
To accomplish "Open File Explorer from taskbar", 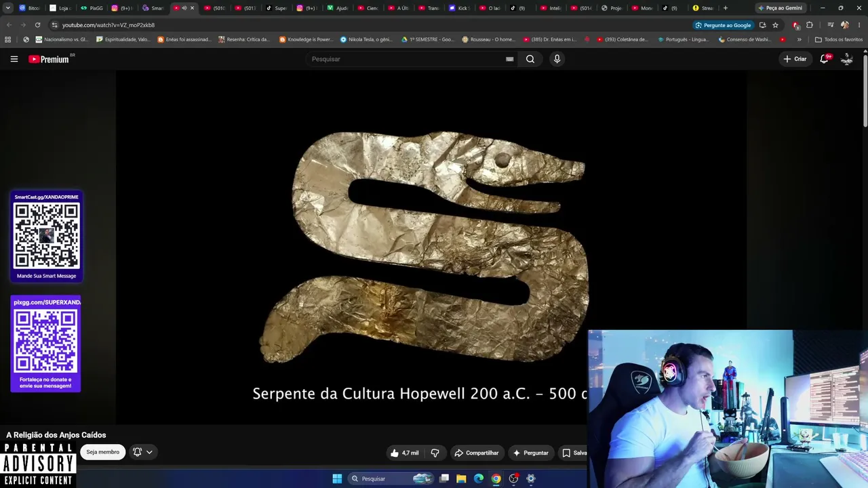I will click(x=461, y=479).
